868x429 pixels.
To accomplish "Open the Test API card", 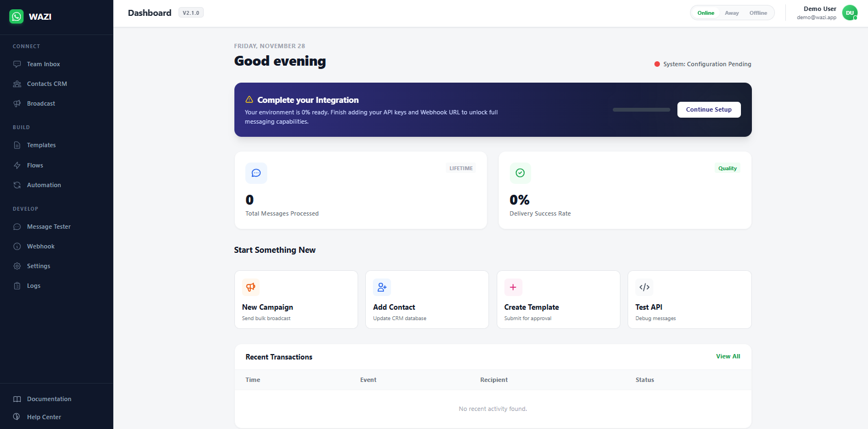I will pyautogui.click(x=689, y=299).
